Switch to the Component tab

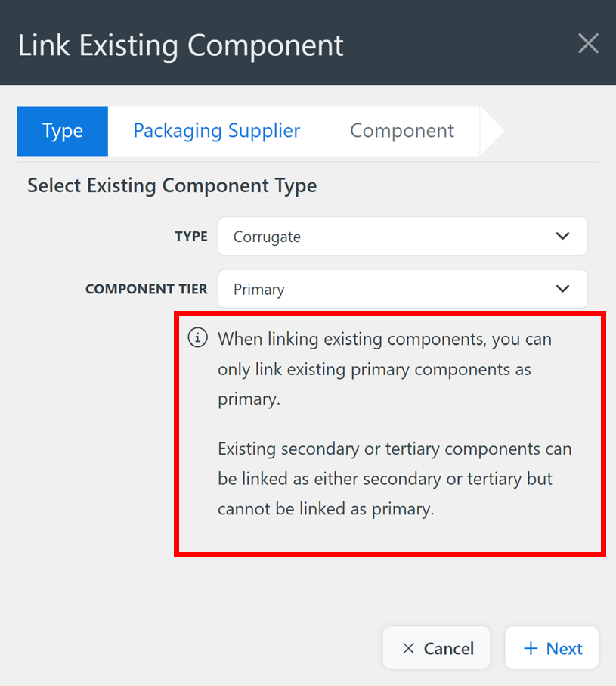tap(401, 131)
